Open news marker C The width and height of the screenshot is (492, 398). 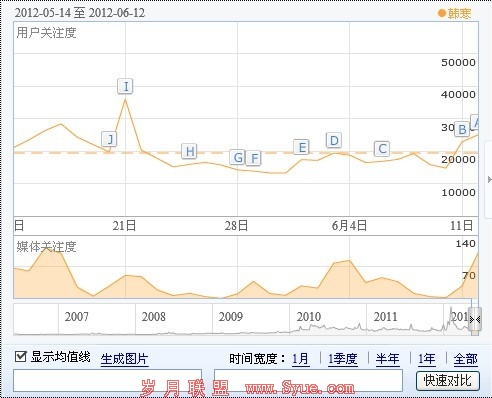coord(382,149)
